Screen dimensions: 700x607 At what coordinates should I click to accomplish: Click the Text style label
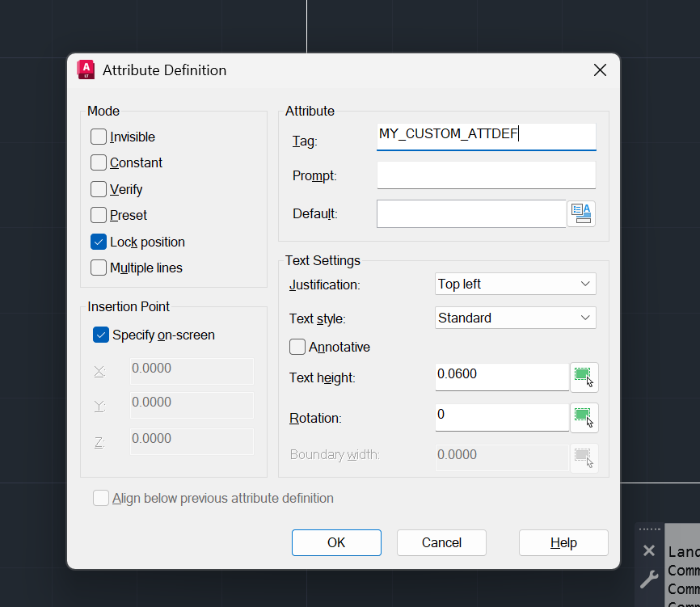coord(318,318)
